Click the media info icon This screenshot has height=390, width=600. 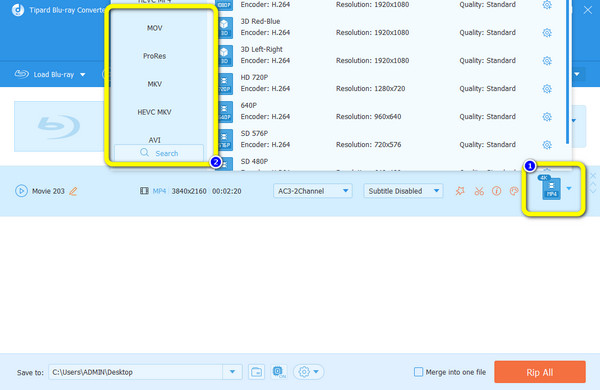coord(496,191)
